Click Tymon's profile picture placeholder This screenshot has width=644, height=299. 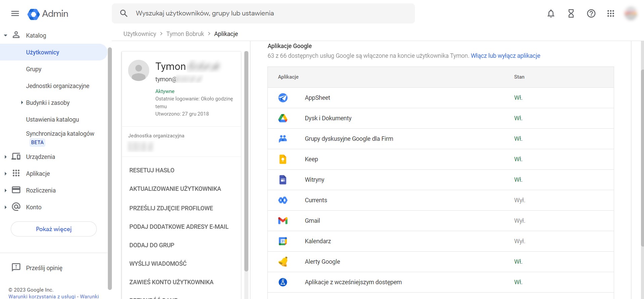(138, 71)
